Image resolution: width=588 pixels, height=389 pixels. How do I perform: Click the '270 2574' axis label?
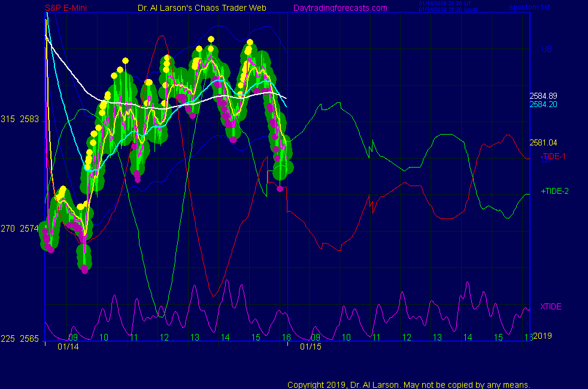20,229
